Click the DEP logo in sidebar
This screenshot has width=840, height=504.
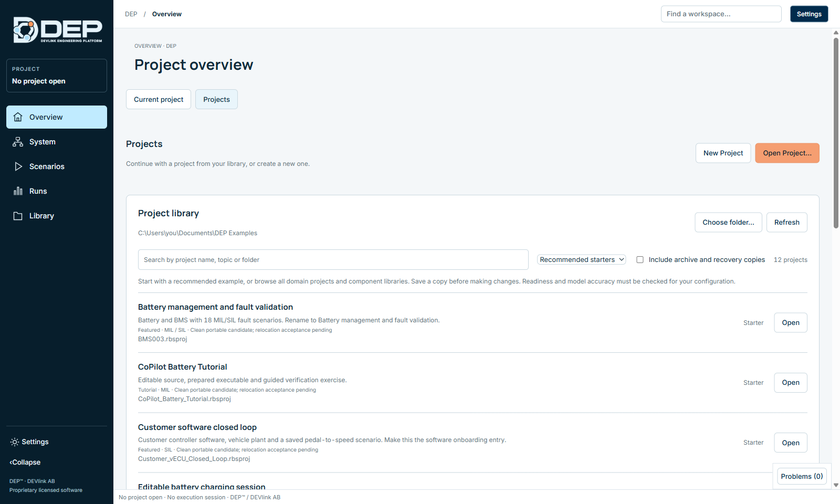(57, 30)
